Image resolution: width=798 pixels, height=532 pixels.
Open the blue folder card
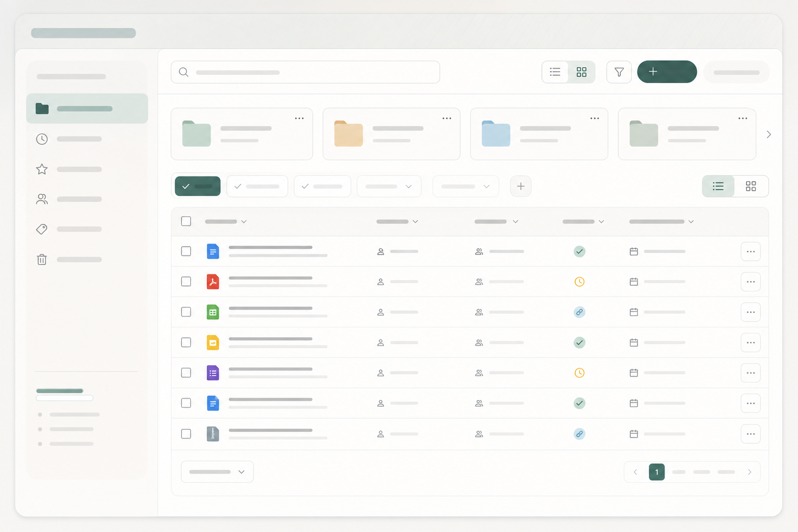coord(539,134)
